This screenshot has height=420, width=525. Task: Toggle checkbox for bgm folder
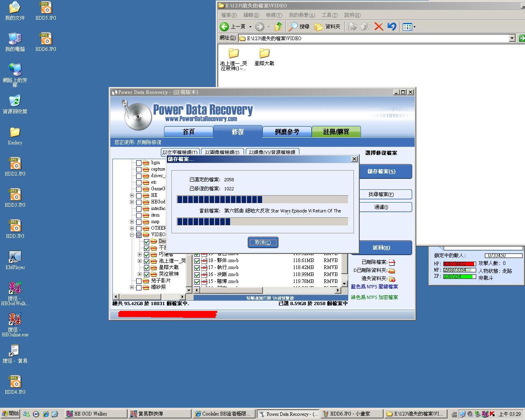(139, 163)
